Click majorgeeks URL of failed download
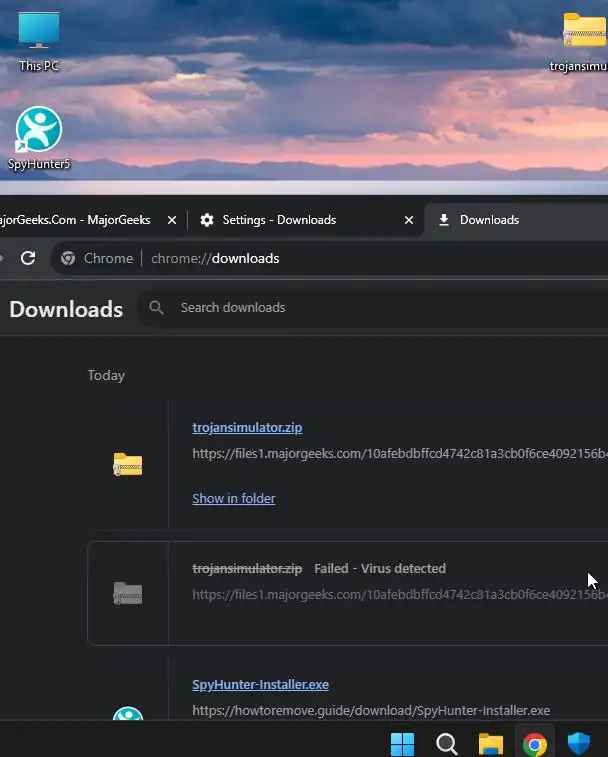Viewport: 608px width, 757px height. tap(400, 595)
